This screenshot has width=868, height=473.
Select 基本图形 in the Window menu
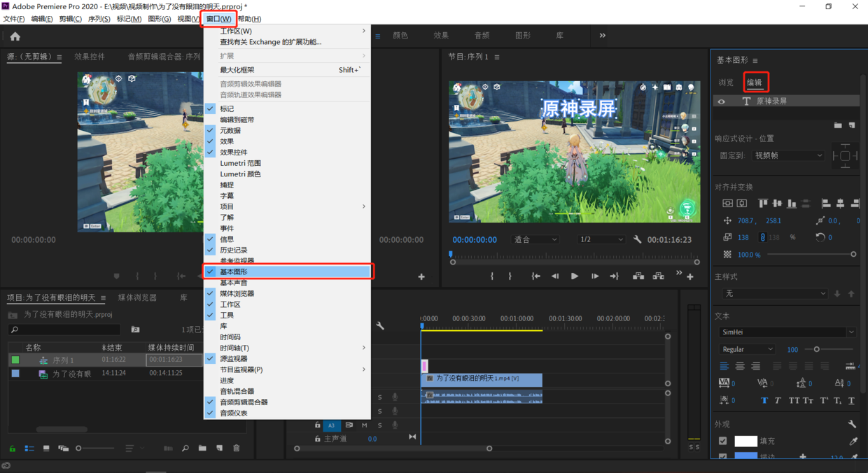[288, 271]
